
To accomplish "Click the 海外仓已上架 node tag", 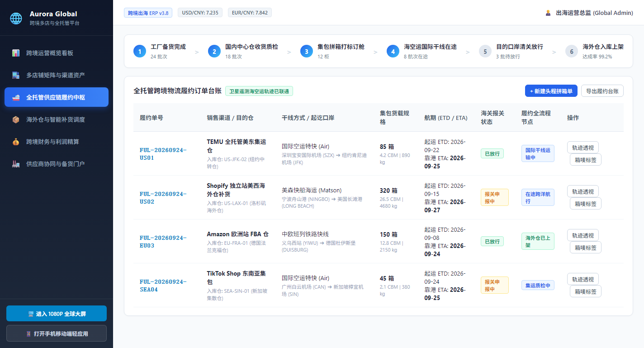I will pyautogui.click(x=538, y=241).
